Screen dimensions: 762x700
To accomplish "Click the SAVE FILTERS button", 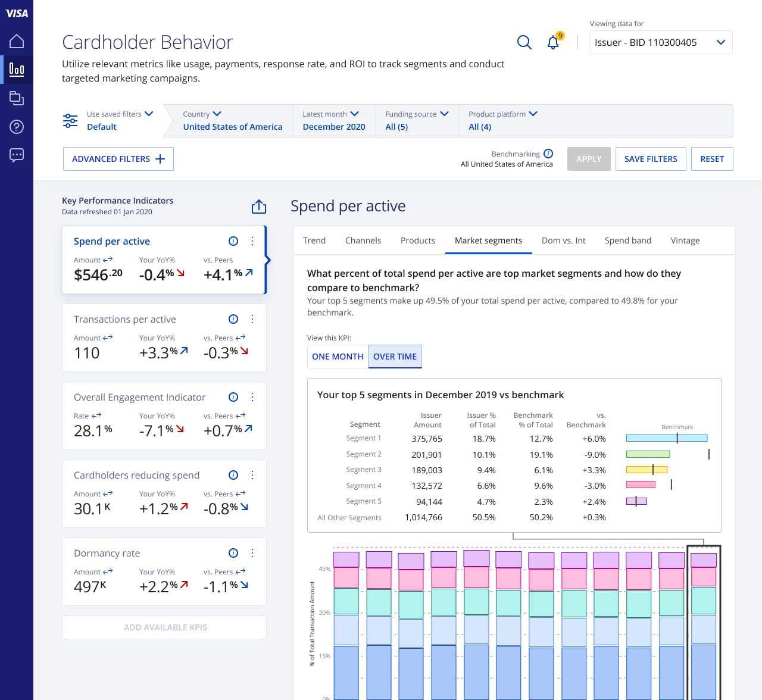I will [x=651, y=159].
